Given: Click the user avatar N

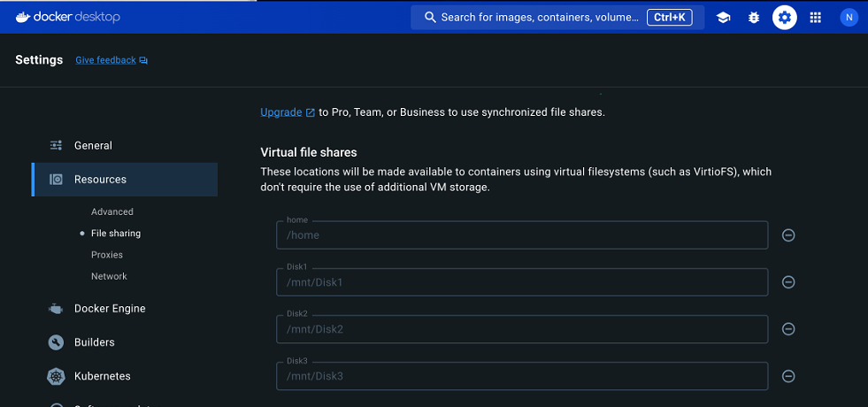Looking at the screenshot, I should tap(849, 18).
